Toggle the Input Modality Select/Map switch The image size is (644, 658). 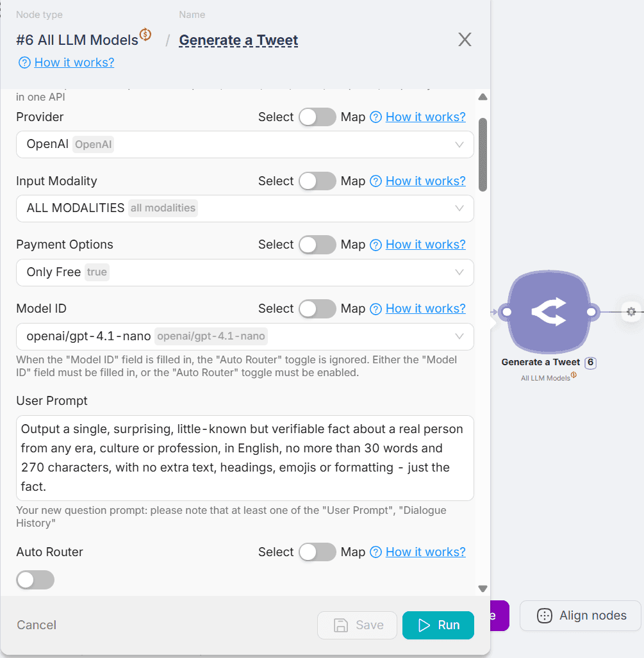[317, 181]
